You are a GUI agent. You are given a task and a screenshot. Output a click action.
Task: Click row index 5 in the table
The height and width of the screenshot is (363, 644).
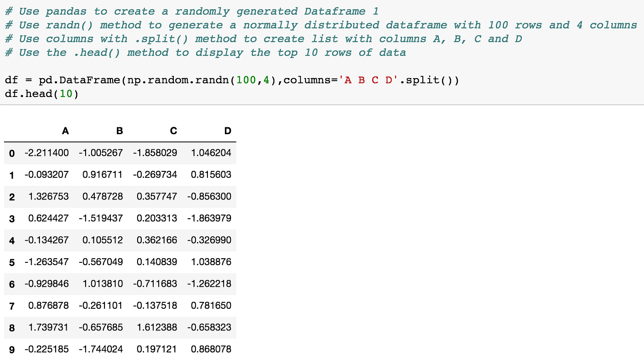click(12, 262)
